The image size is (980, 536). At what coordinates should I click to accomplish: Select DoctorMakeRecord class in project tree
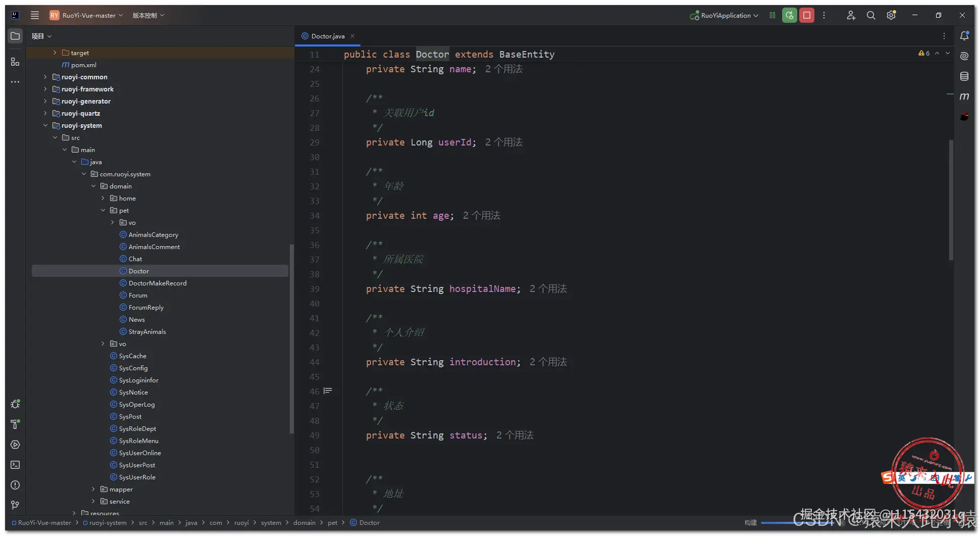157,283
